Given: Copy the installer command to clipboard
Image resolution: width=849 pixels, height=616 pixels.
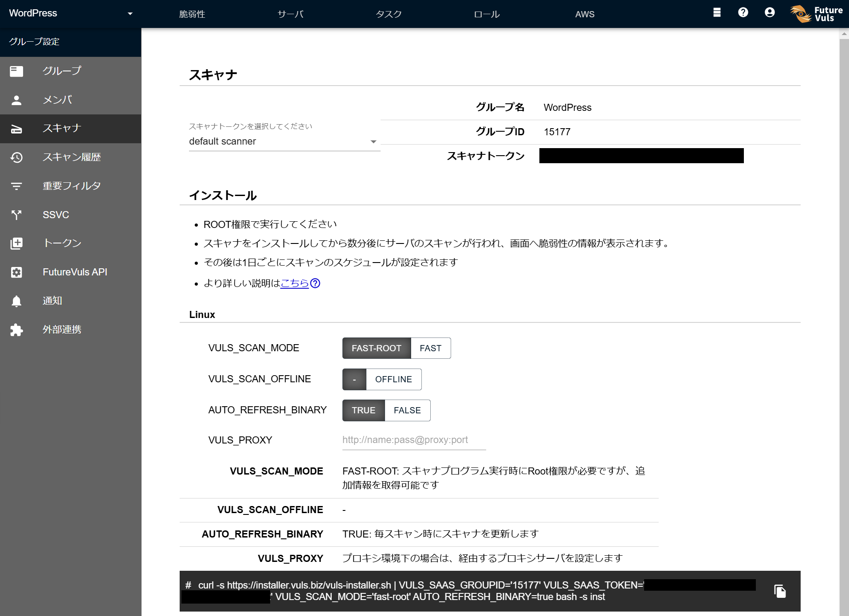Looking at the screenshot, I should (x=779, y=591).
